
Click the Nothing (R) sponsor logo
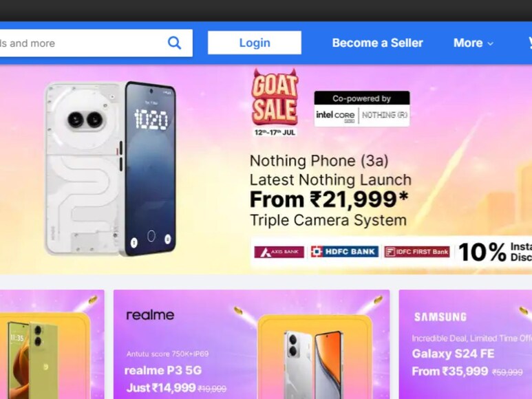(x=385, y=116)
